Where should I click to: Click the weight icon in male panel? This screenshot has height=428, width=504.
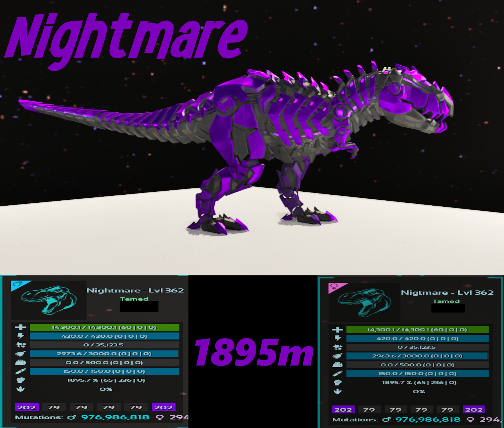[x=20, y=363]
